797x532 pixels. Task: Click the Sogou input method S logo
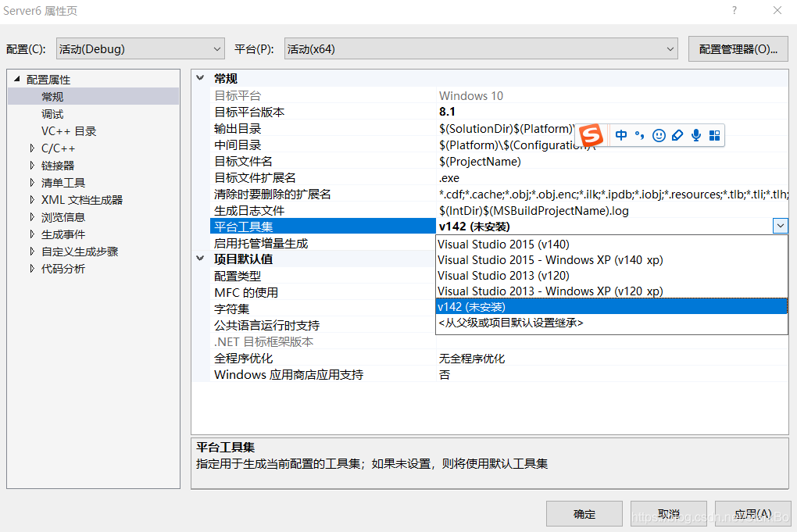click(x=591, y=136)
